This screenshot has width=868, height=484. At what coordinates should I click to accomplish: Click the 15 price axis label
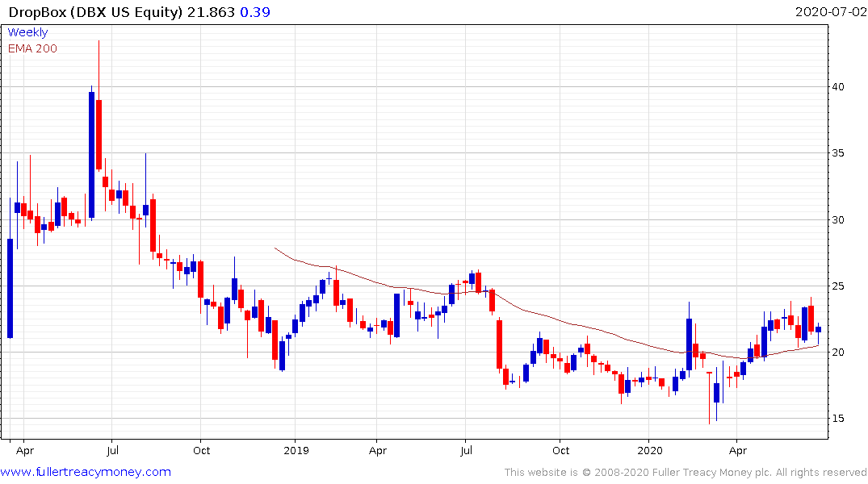point(838,418)
